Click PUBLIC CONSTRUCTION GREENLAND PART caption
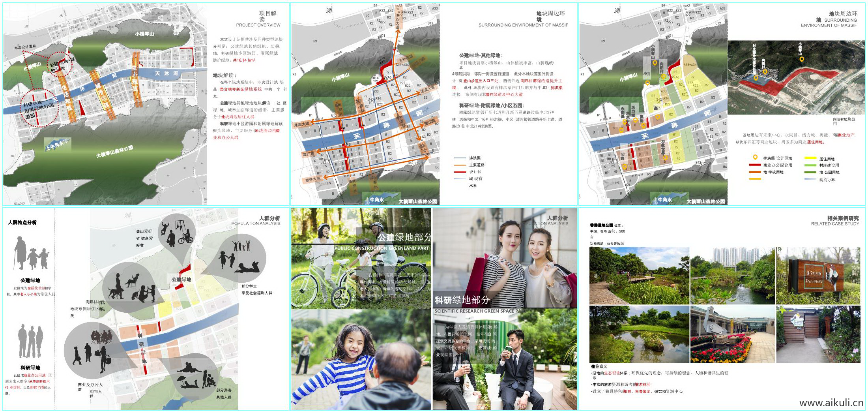 coord(382,248)
